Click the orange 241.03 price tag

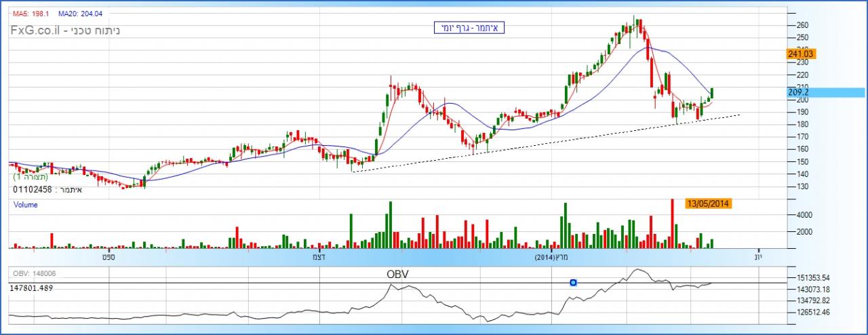tap(801, 54)
